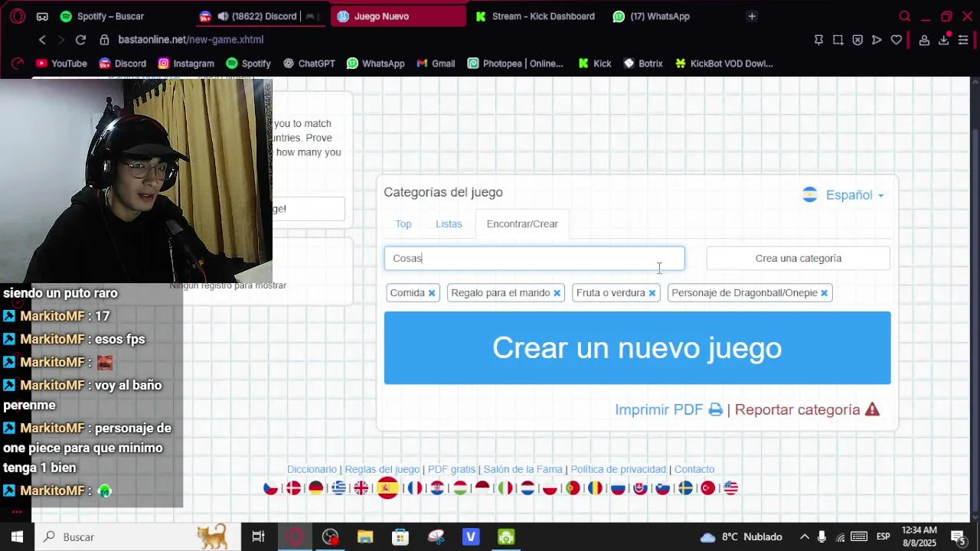Screen dimensions: 980x551
Task: Open the browser downloads icon
Action: coord(944,40)
